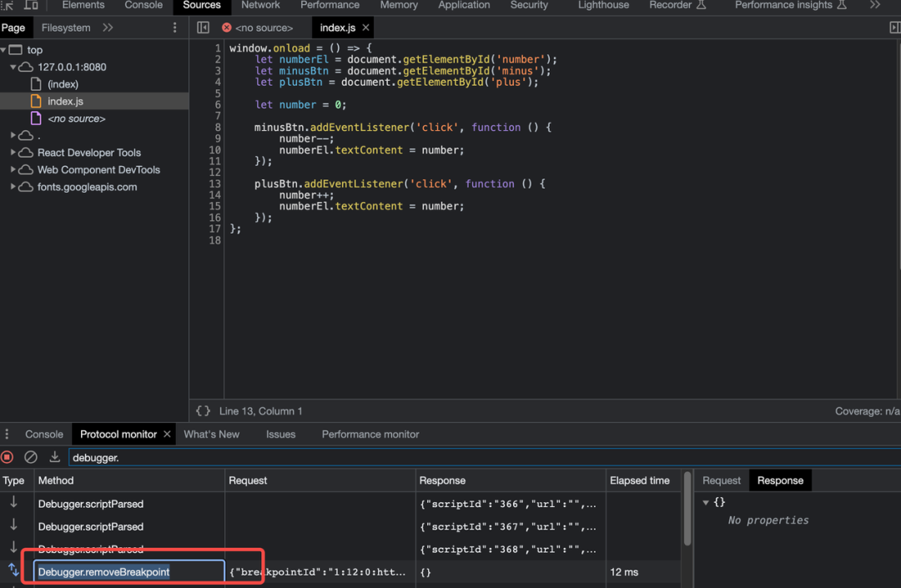Open the drawer three-dot menu
901x588 pixels.
[x=7, y=434]
